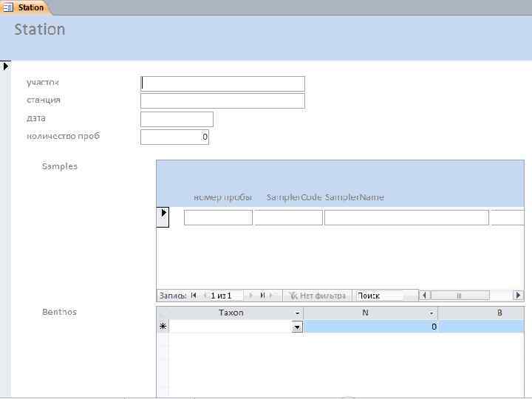
Task: Click the B cell in the Benthos new row
Action: tap(482, 327)
